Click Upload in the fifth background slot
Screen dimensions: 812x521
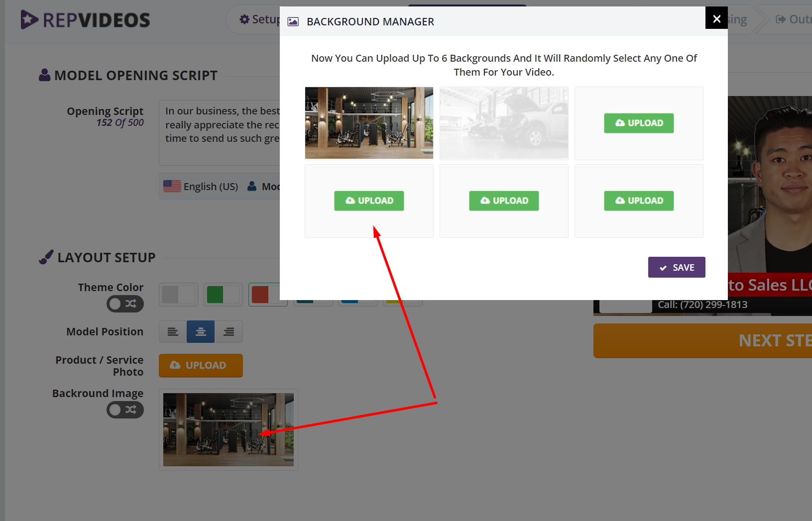504,201
